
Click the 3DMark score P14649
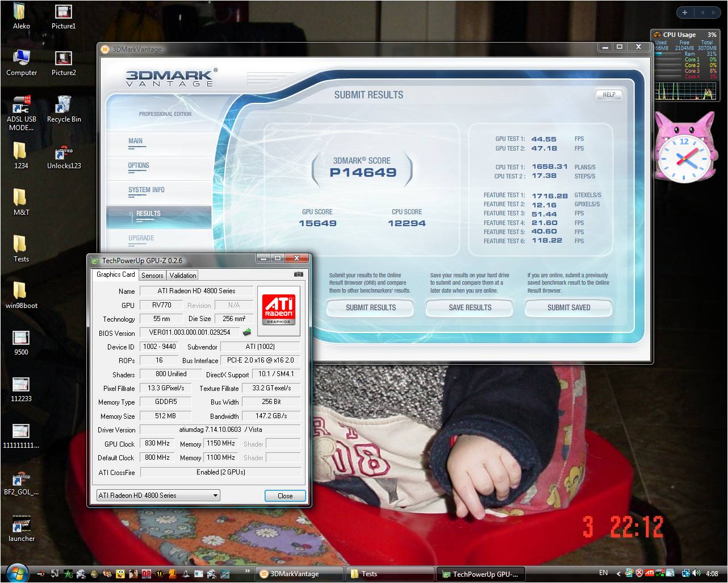tap(363, 173)
